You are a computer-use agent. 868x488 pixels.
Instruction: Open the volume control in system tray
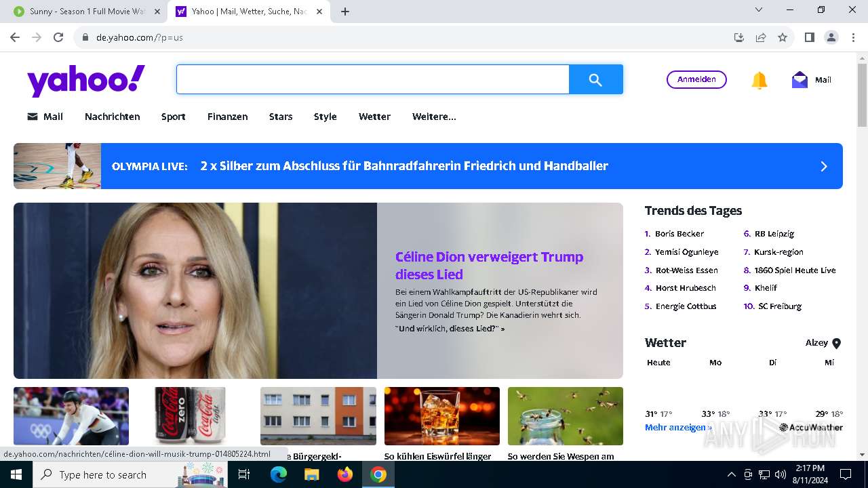[x=781, y=474]
